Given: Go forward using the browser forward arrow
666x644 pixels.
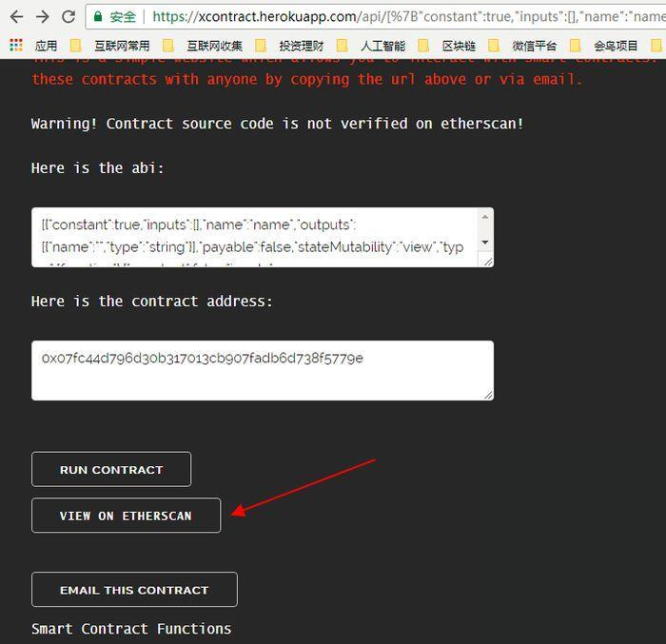Looking at the screenshot, I should 43,17.
